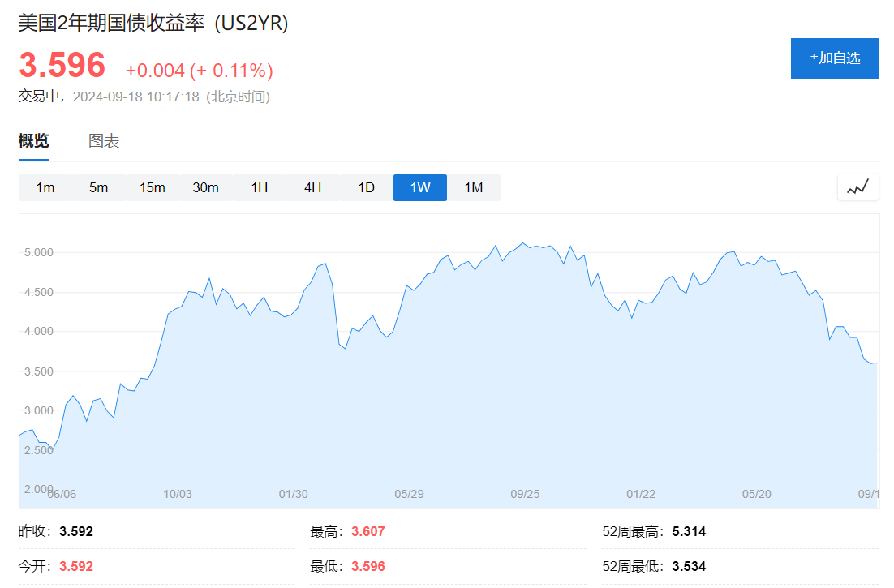Select the 15m interval

coord(153,187)
